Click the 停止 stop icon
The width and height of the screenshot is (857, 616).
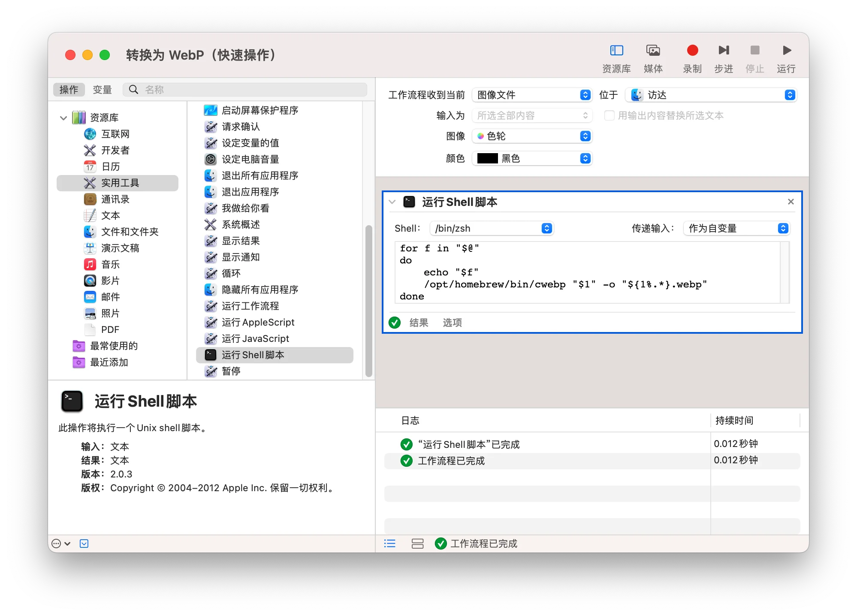pos(755,51)
